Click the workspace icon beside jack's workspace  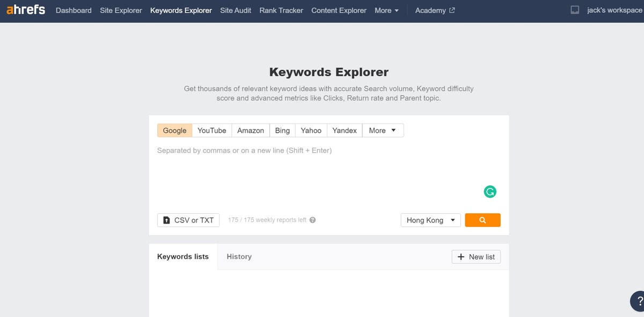(575, 10)
